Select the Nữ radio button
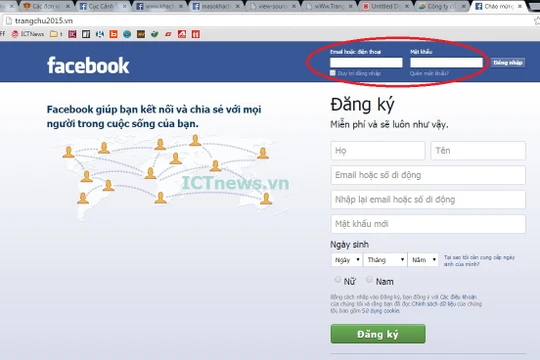This screenshot has width=540, height=360. tap(338, 279)
